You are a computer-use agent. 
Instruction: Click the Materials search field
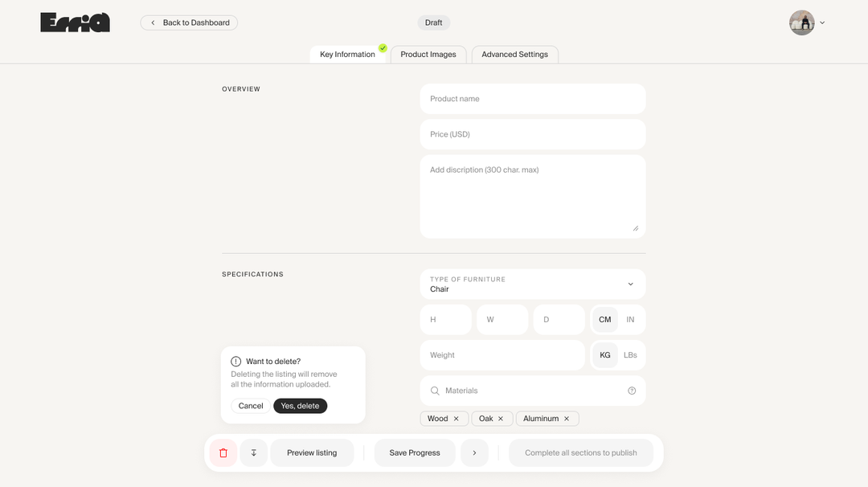[x=533, y=391]
